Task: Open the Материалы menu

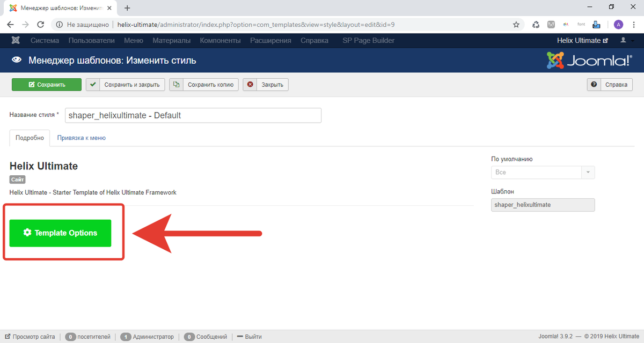Action: coord(171,41)
